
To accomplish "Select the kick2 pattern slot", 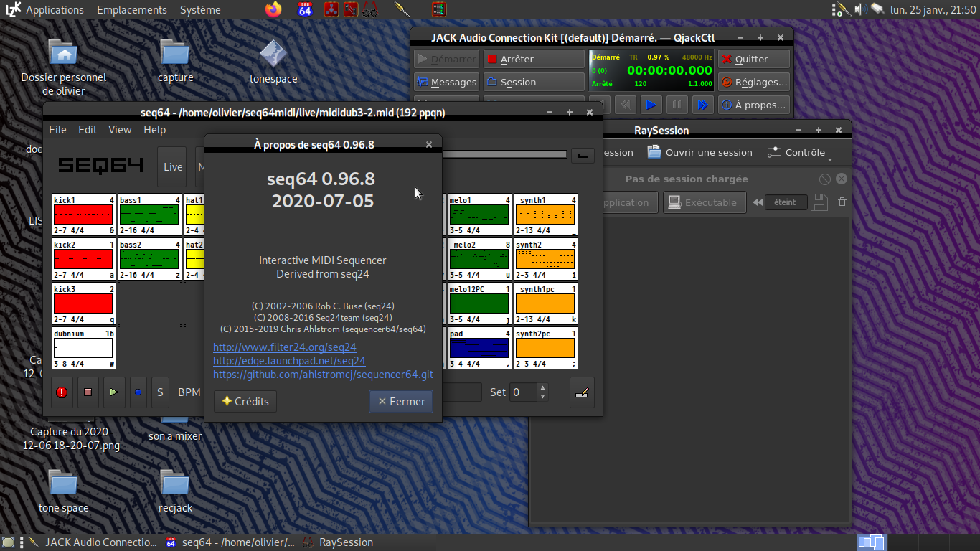I will [84, 259].
